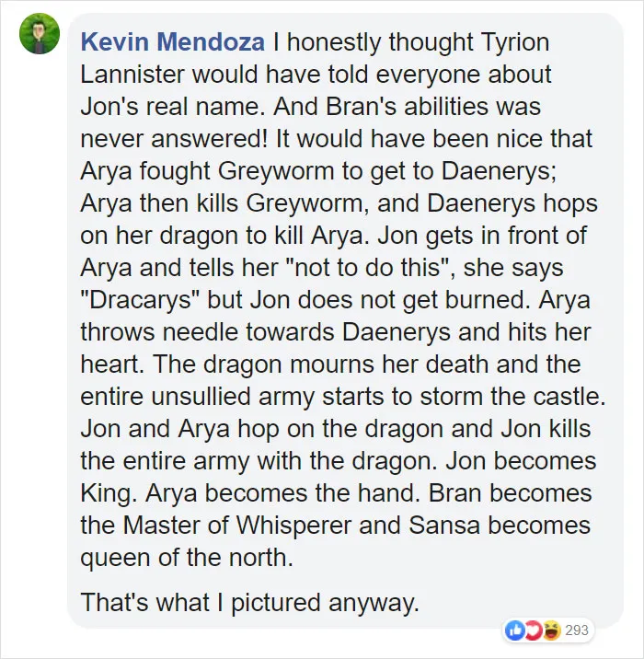The height and width of the screenshot is (659, 644).
Task: Click the line "That's what I pictured anyway."
Action: [x=249, y=602]
